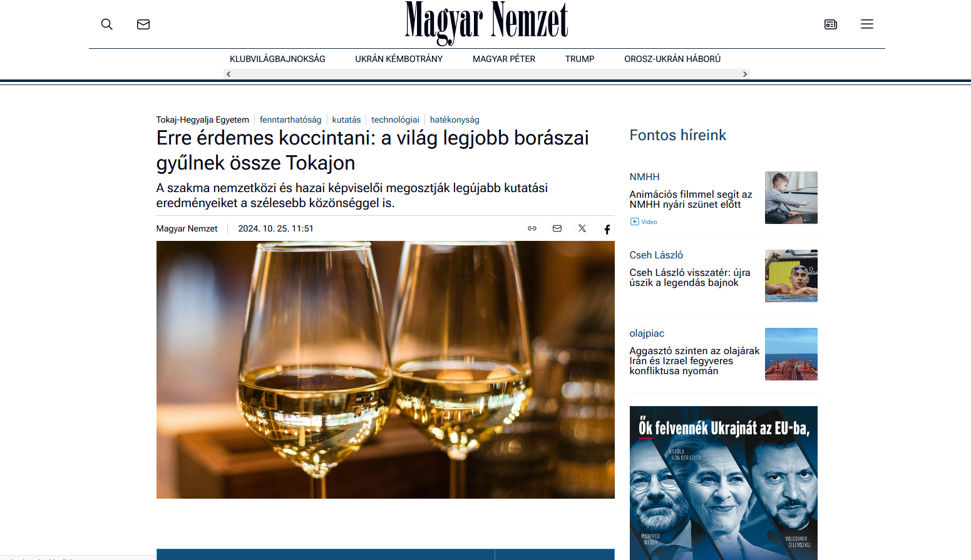Viewport: 971px width, 560px height.
Task: Click the newsletter envelope icon in header
Action: (x=143, y=24)
